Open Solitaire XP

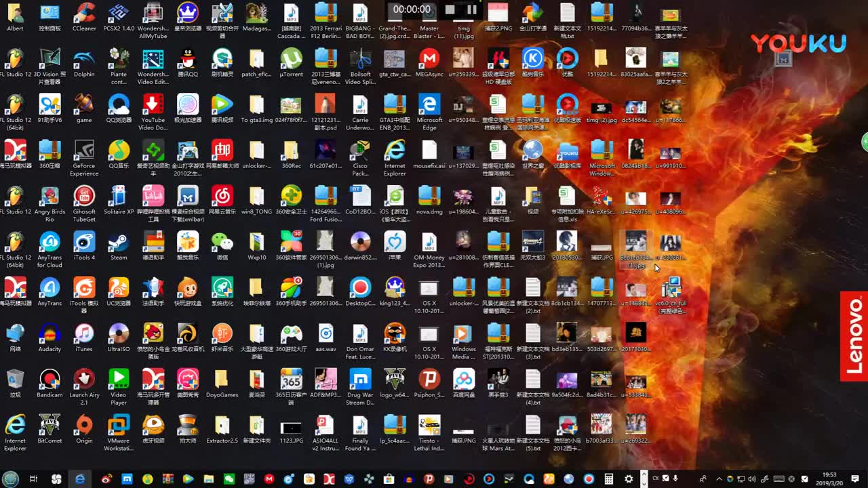(119, 201)
